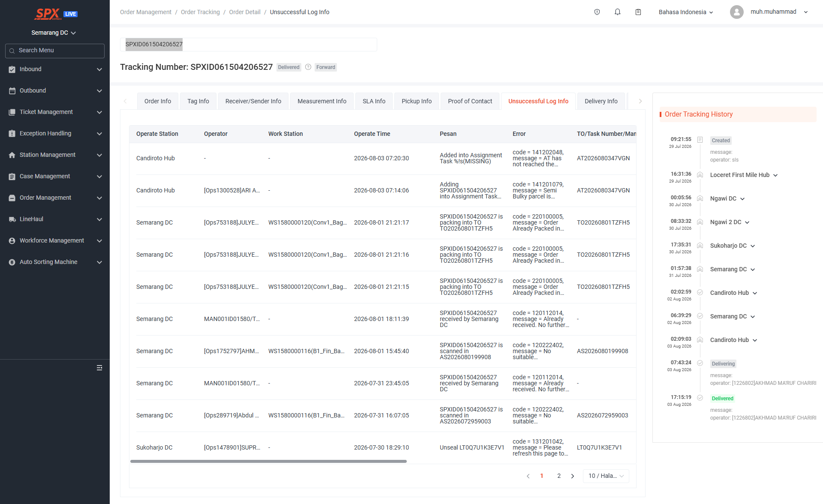Open the Proof of Contact tab
Viewport: 823px width, 504px height.
coord(470,101)
